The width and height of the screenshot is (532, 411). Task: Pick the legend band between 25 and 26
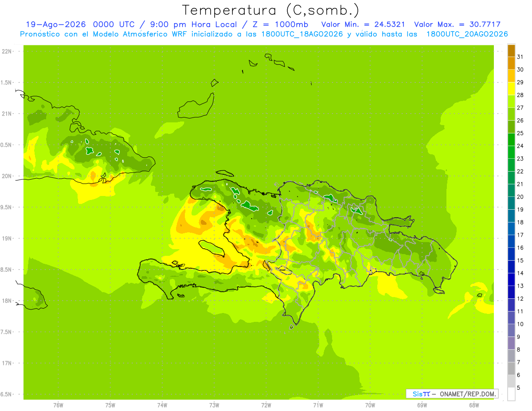coord(511,127)
